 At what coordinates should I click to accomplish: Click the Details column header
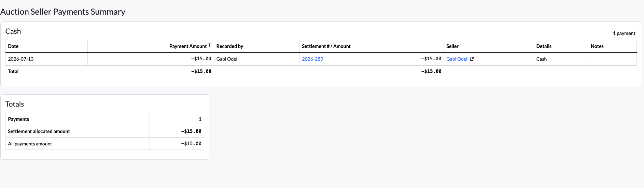click(544, 46)
